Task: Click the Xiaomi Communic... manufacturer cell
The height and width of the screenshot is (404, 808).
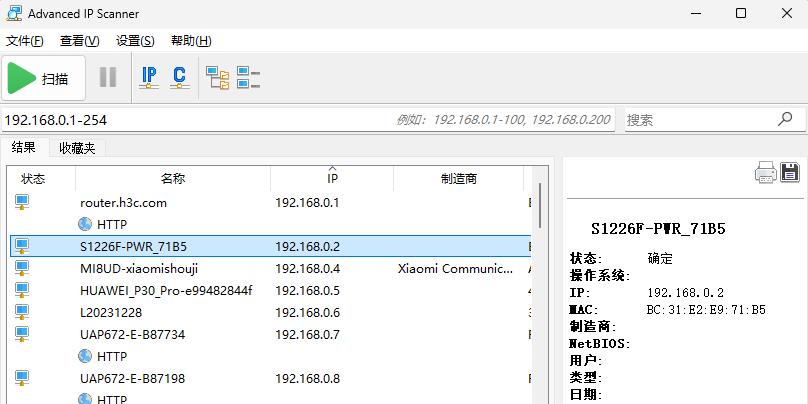Action: pos(456,269)
